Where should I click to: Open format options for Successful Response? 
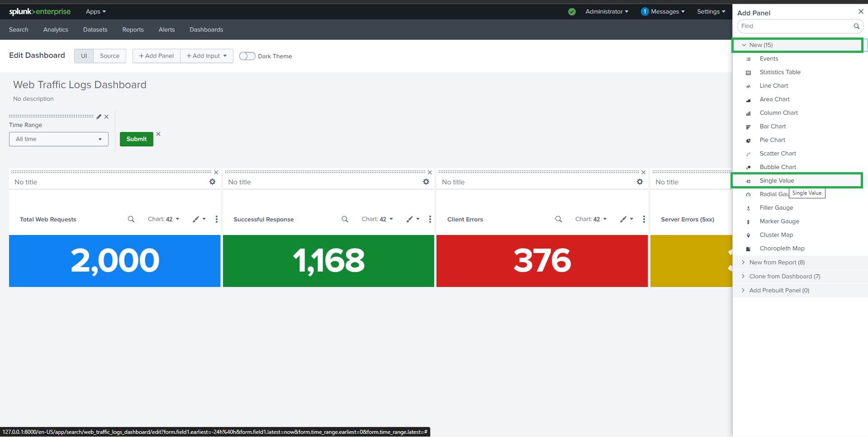click(413, 219)
